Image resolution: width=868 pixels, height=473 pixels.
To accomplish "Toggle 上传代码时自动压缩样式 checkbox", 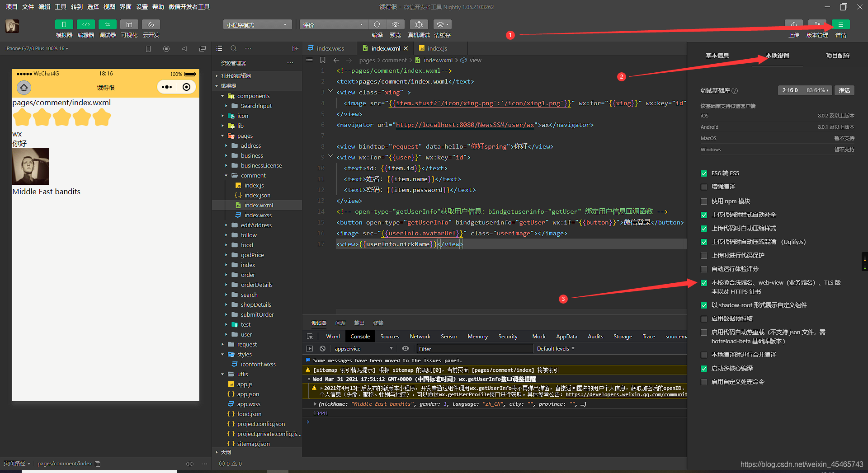I will (703, 229).
